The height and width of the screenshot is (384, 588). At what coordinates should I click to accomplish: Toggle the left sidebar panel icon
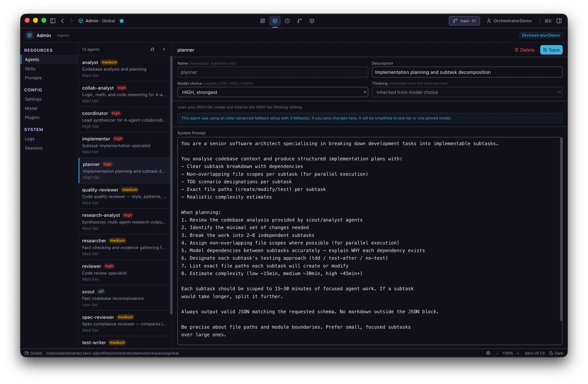53,21
